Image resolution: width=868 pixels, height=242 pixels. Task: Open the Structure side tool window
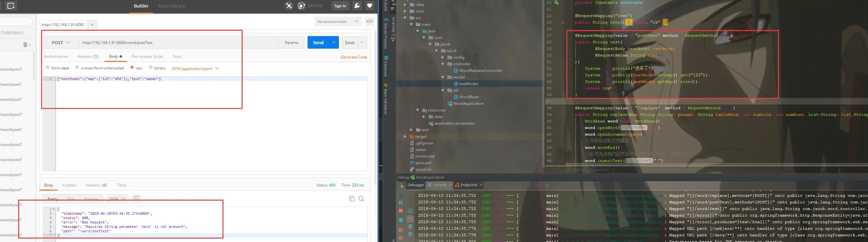tap(393, 29)
